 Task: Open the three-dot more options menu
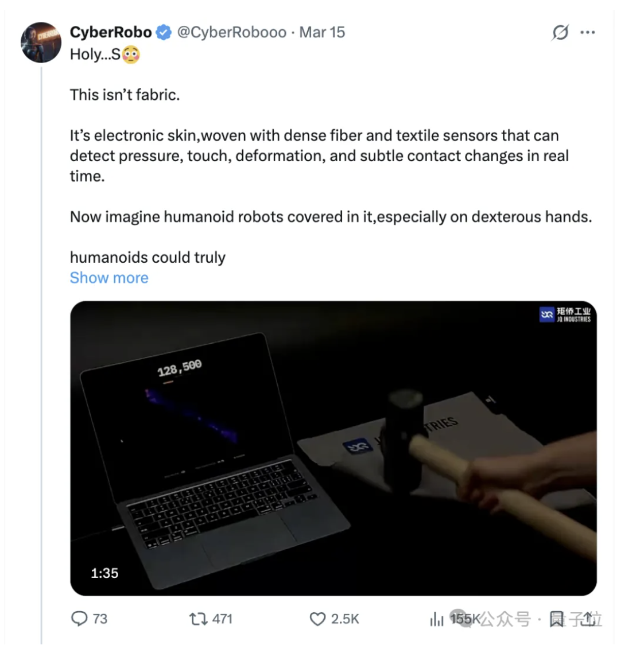(x=587, y=33)
